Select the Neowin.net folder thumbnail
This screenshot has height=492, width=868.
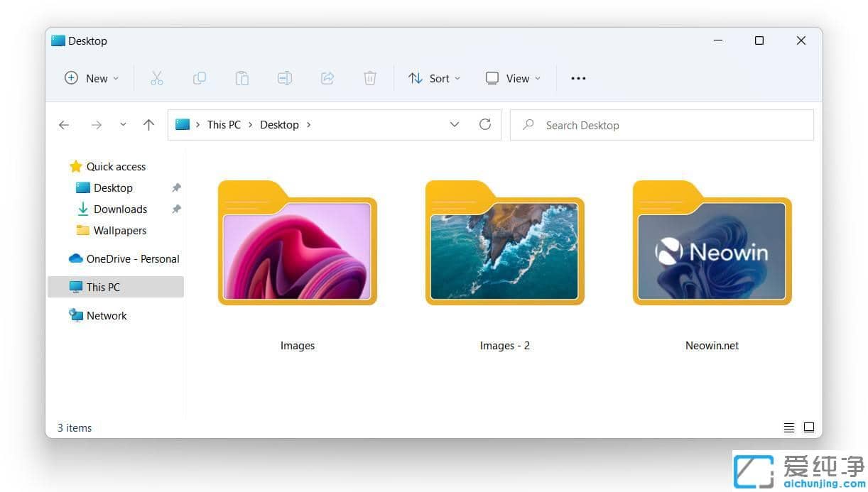click(x=712, y=243)
